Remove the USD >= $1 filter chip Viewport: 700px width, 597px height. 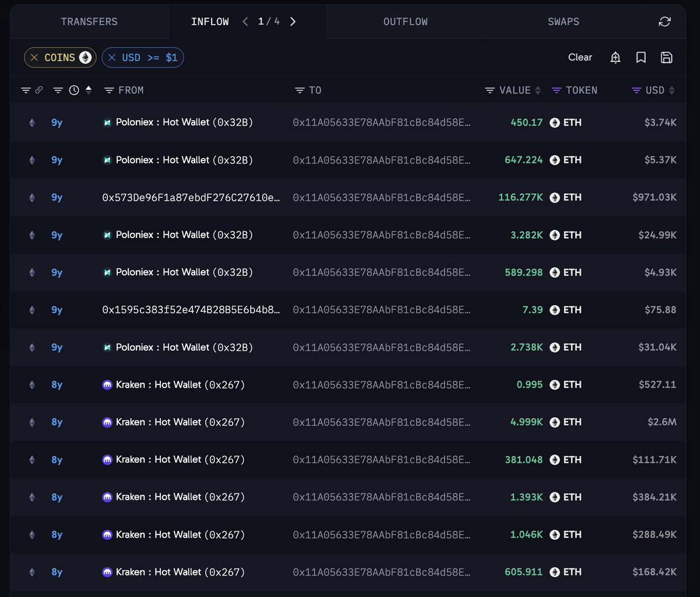pyautogui.click(x=112, y=57)
